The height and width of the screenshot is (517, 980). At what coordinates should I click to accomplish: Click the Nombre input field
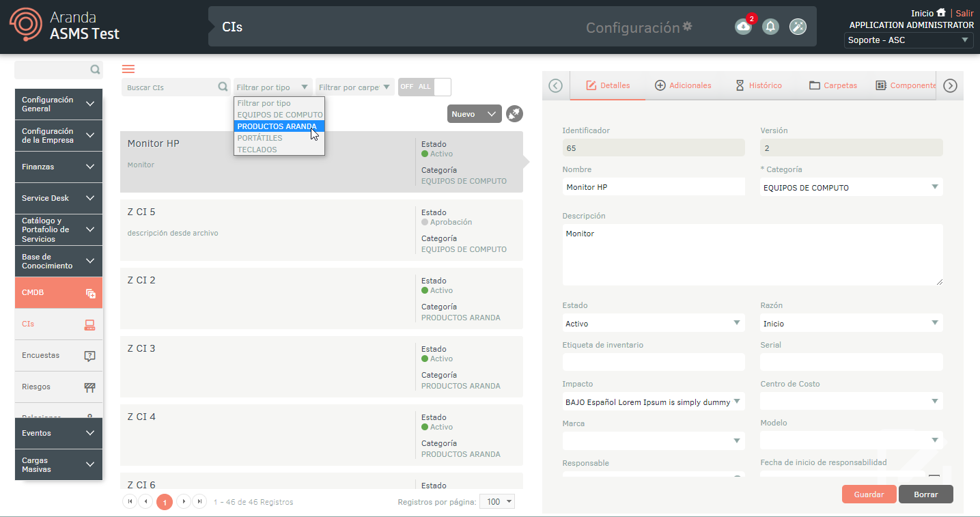(x=654, y=187)
